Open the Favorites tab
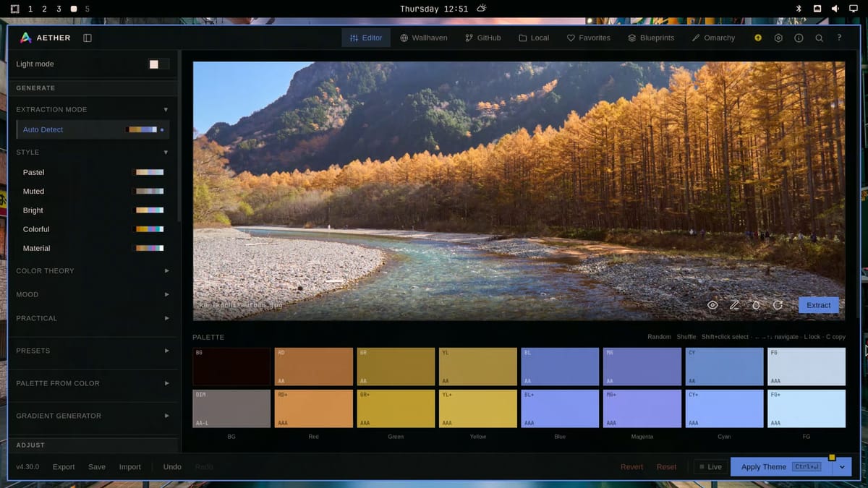868x488 pixels. (588, 38)
